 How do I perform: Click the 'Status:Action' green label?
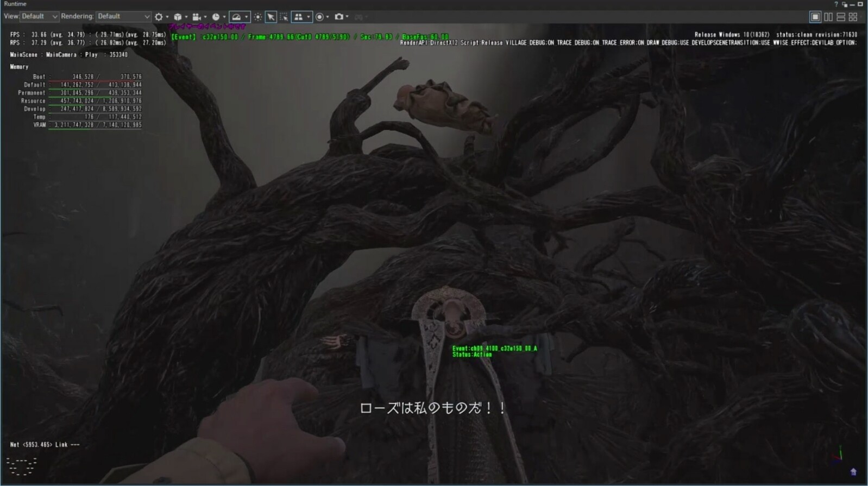click(472, 355)
